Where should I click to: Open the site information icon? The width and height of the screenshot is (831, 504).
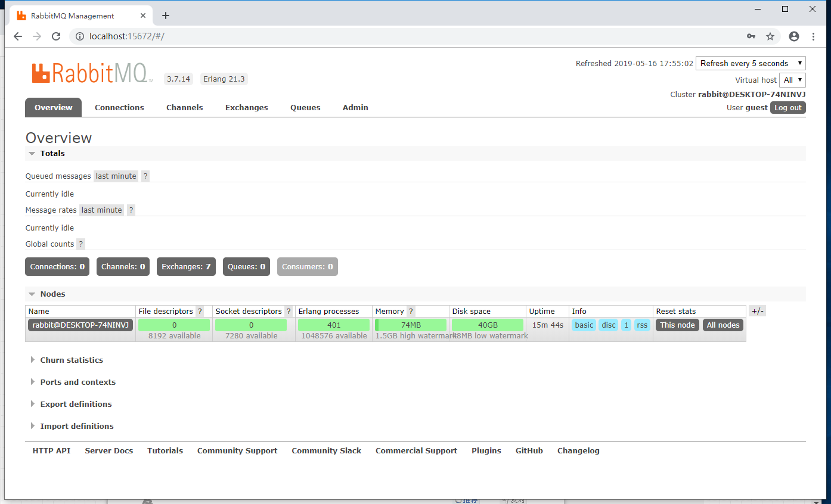pos(80,36)
